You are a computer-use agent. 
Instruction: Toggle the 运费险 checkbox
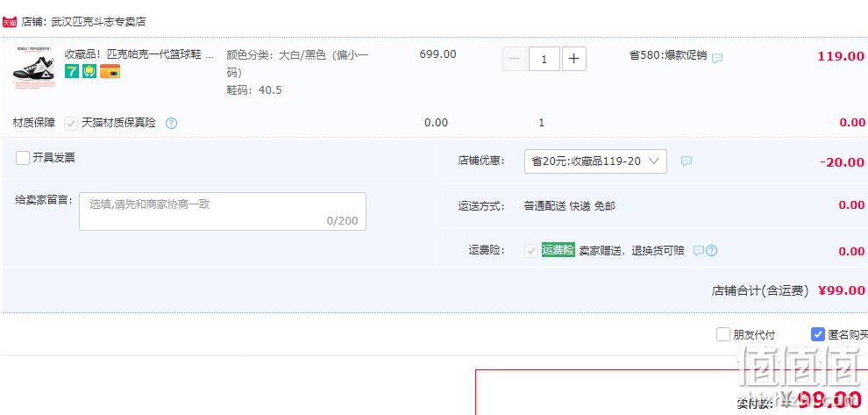[x=530, y=250]
